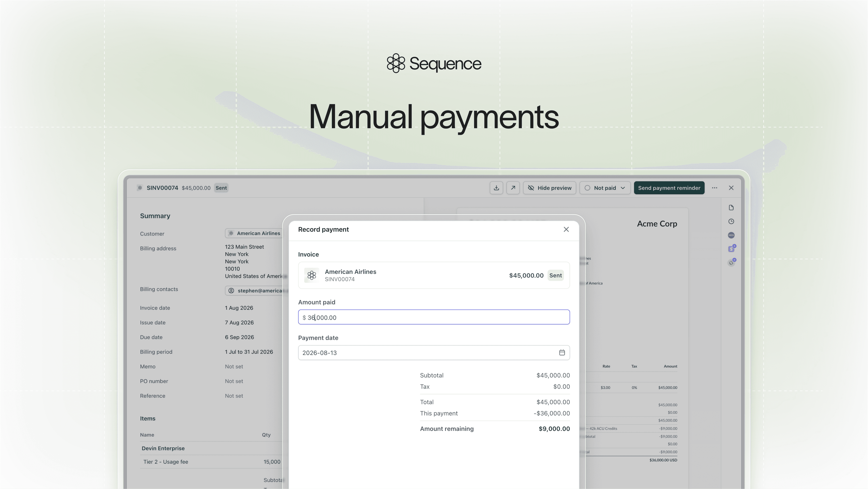
Task: Click the SINV00074 invoice number in the header
Action: coord(163,188)
